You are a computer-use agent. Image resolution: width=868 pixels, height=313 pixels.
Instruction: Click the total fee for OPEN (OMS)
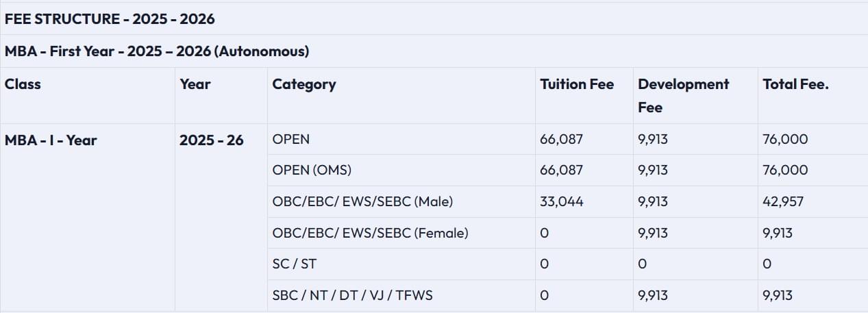785,171
